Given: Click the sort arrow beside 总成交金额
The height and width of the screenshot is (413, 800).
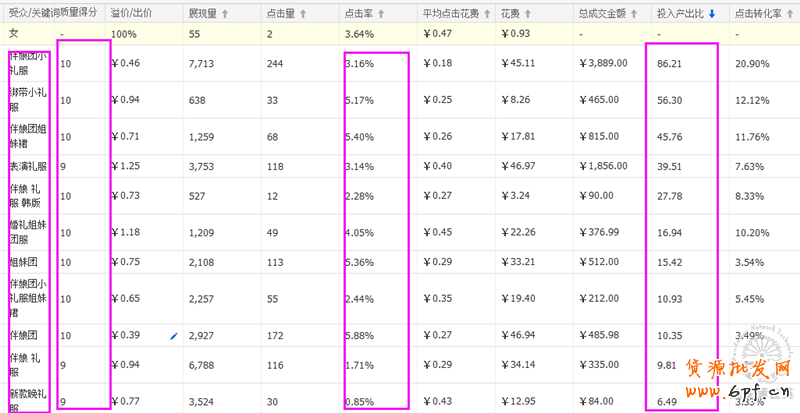Looking at the screenshot, I should tap(631, 15).
